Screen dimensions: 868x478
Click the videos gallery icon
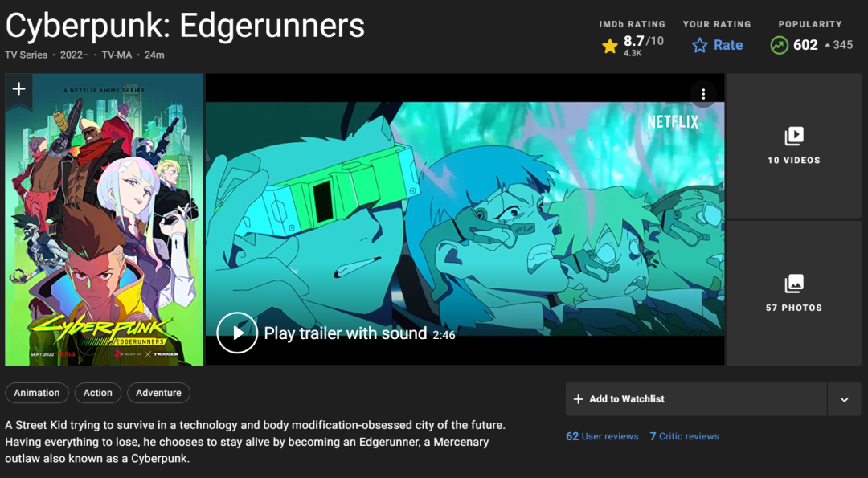click(x=794, y=136)
